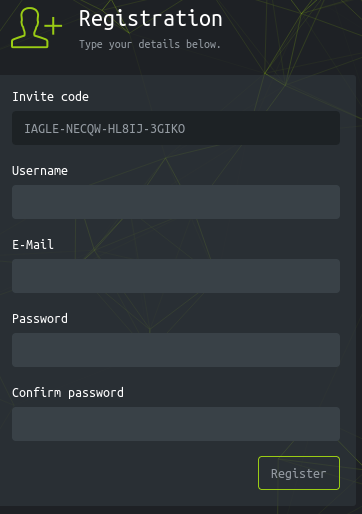
Task: Click the Registration heading
Action: pyautogui.click(x=150, y=19)
